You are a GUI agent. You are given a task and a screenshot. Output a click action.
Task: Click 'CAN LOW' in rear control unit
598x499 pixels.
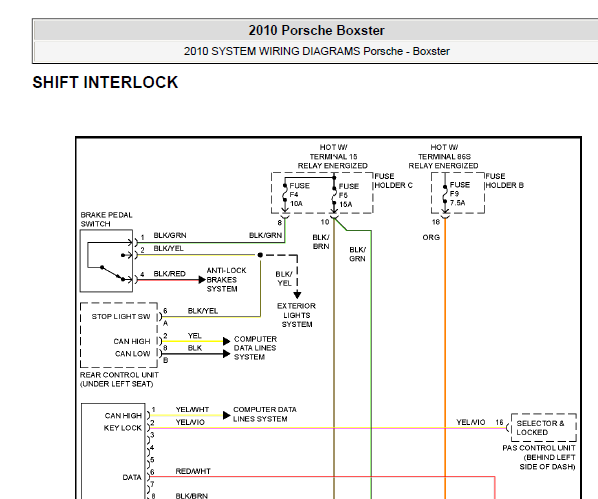tap(132, 354)
